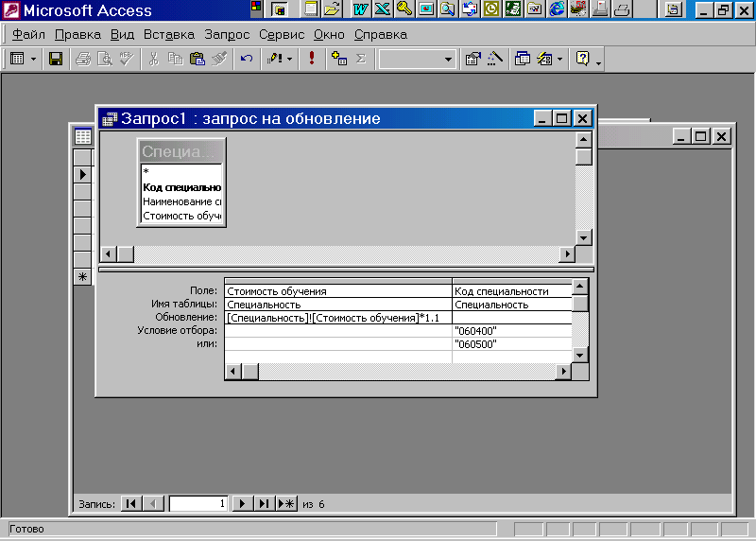
Task: Click the Paste clipboard icon
Action: 198,59
